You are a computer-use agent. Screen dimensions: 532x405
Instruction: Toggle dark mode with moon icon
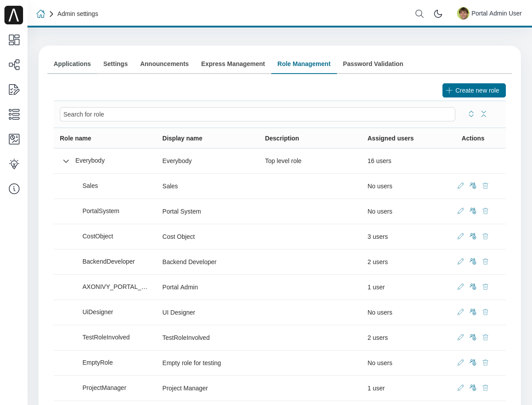point(438,14)
